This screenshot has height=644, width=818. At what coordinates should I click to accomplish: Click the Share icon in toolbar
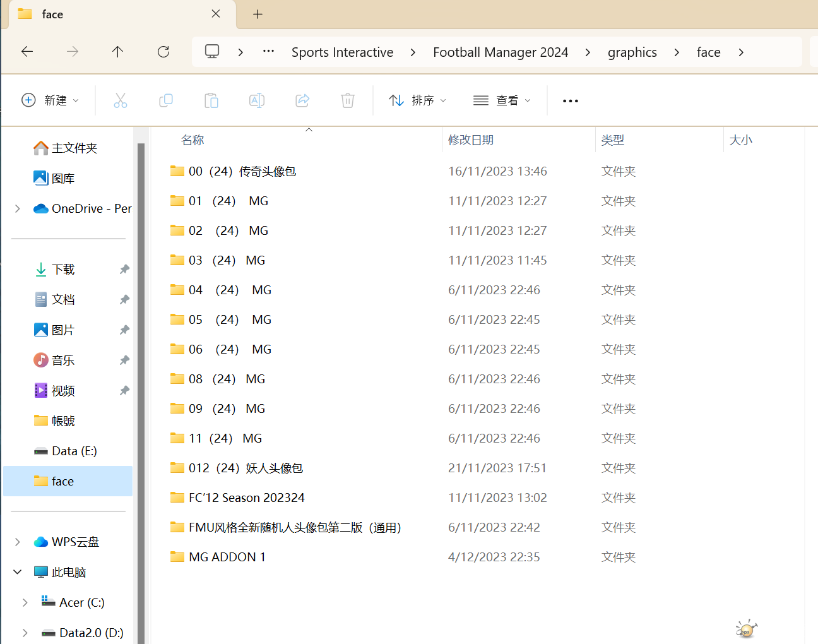coord(302,100)
